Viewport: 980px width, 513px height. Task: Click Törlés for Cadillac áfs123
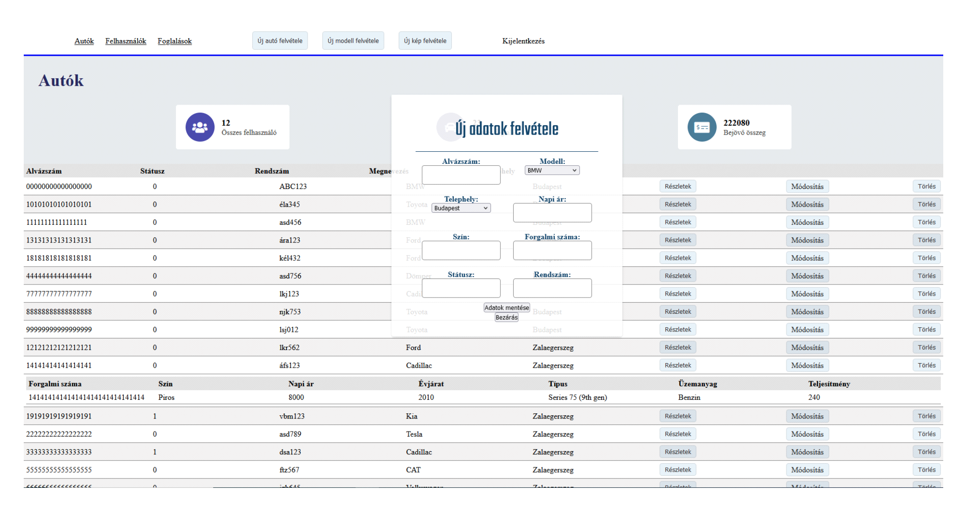click(926, 365)
